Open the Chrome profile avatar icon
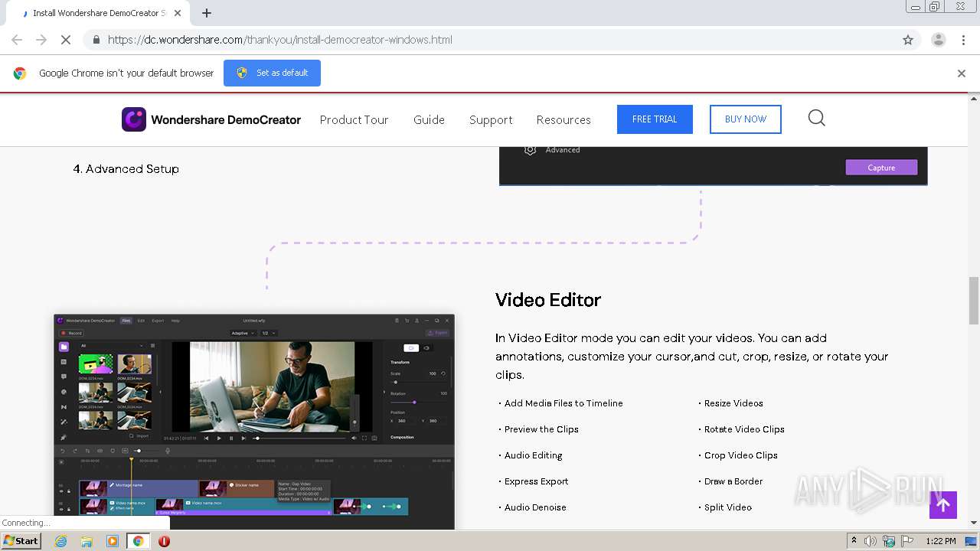This screenshot has width=980, height=551. tap(938, 40)
